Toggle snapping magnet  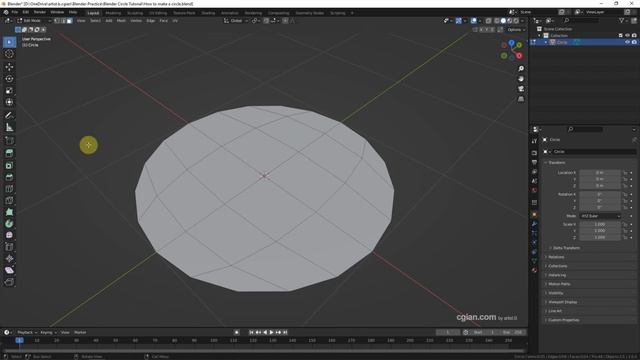pos(266,20)
